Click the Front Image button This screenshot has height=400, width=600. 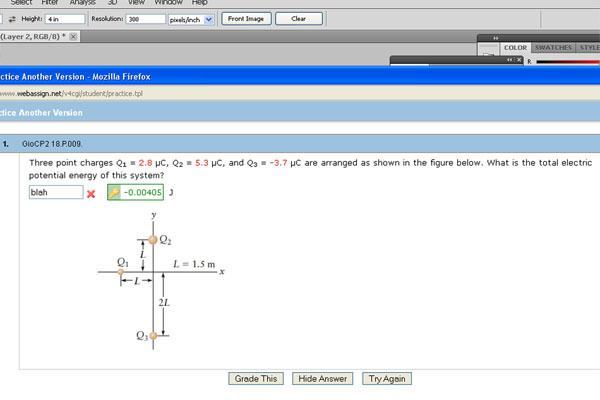point(246,19)
